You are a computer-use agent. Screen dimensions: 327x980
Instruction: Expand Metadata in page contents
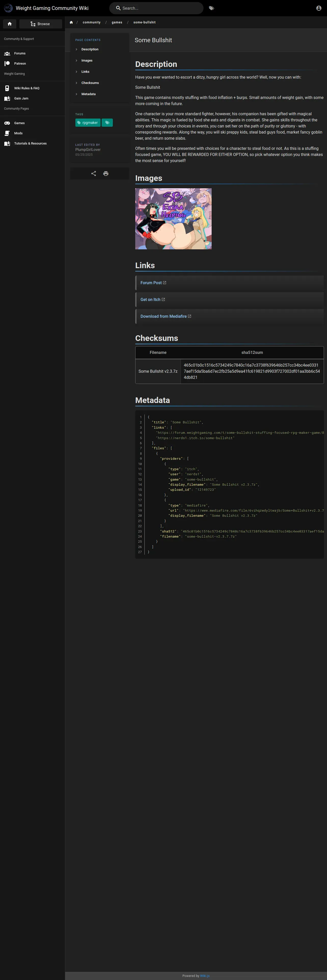click(x=88, y=94)
